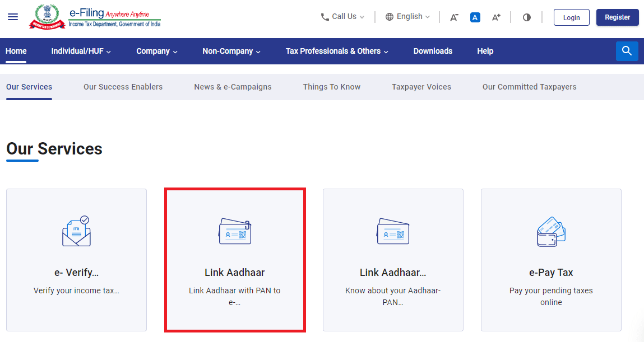Switch to Taxpayer Voices tab
The image size is (644, 342).
point(421,87)
